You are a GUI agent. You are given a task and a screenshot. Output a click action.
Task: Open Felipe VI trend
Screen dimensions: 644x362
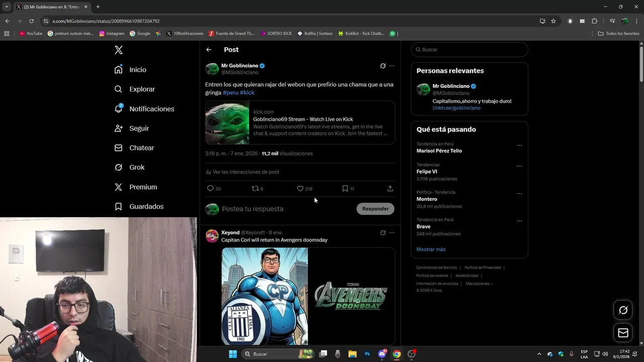click(x=427, y=171)
